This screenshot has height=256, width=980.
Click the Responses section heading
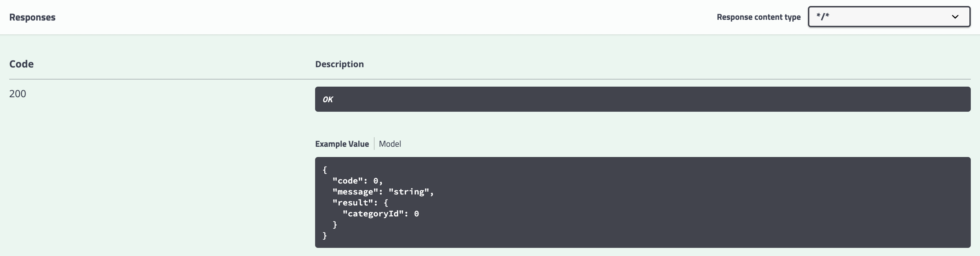tap(32, 17)
